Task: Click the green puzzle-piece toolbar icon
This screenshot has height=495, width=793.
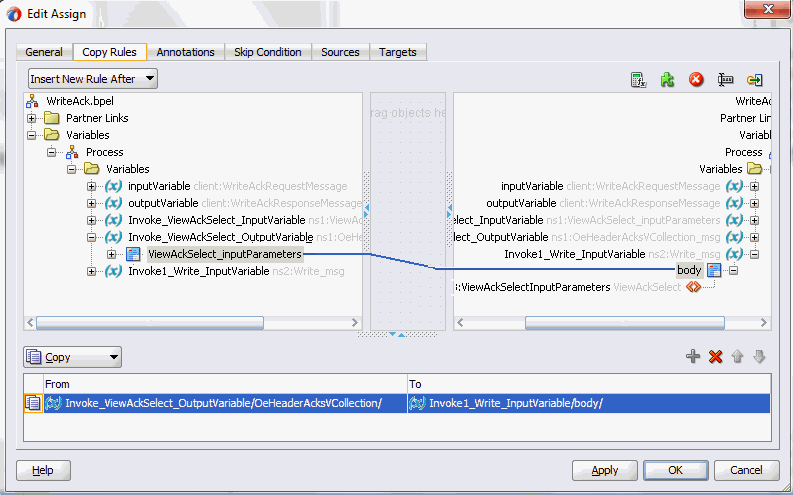Action: pyautogui.click(x=667, y=79)
